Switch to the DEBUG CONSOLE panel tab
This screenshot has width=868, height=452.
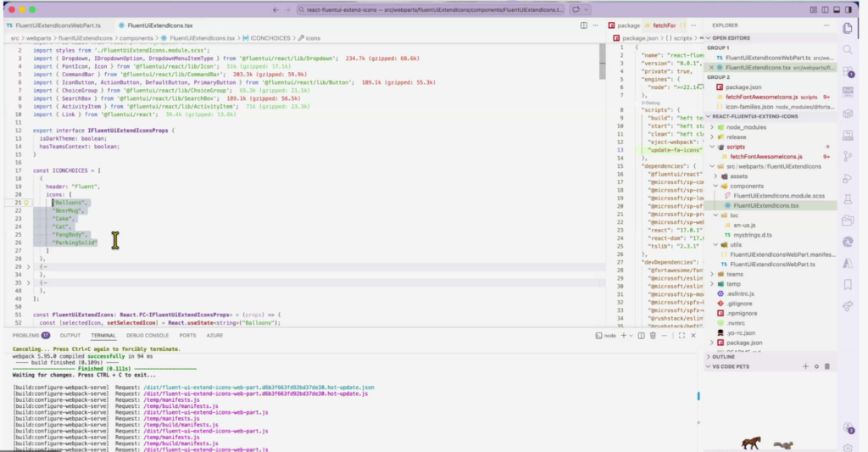point(147,335)
